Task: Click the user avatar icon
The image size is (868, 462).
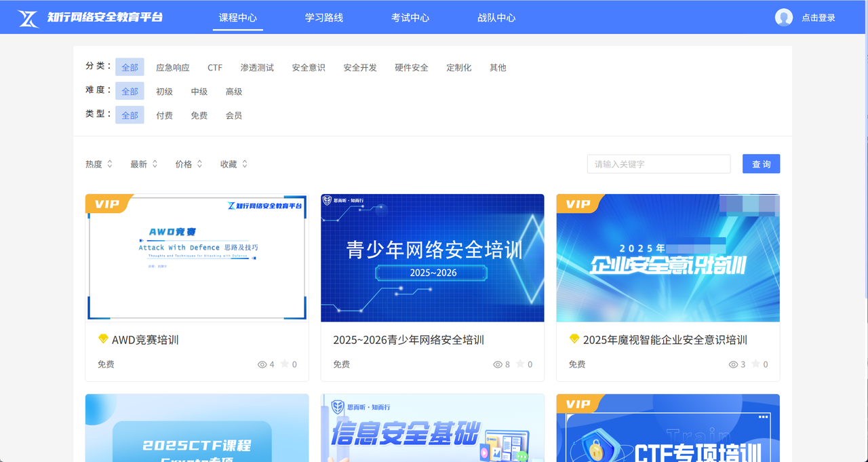Action: [x=784, y=18]
